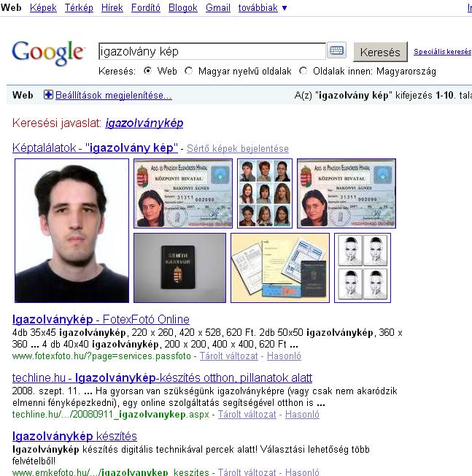Screen dimensions: 472x476
Task: Open the man's portrait photo thumbnail
Action: (72, 231)
